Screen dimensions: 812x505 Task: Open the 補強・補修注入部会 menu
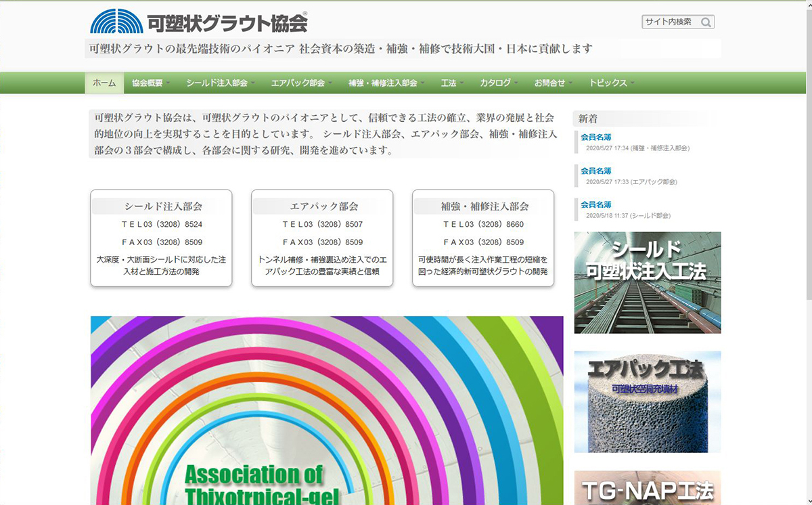pyautogui.click(x=386, y=83)
